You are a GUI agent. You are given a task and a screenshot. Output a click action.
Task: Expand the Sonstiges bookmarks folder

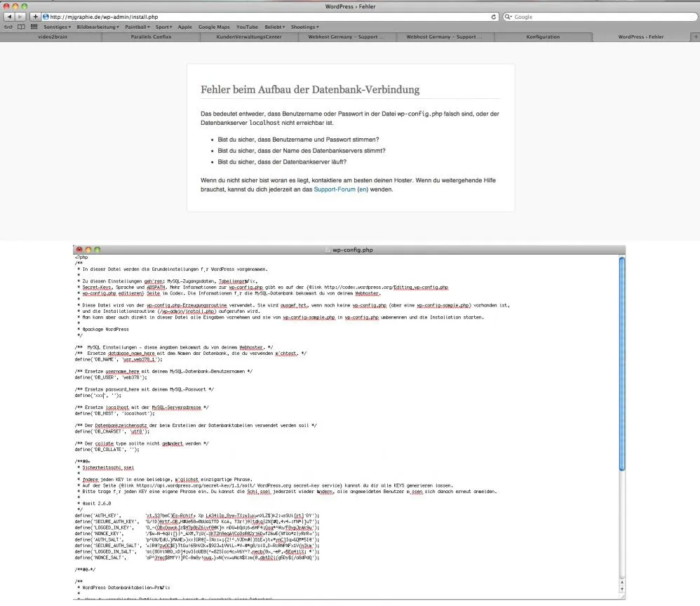57,27
